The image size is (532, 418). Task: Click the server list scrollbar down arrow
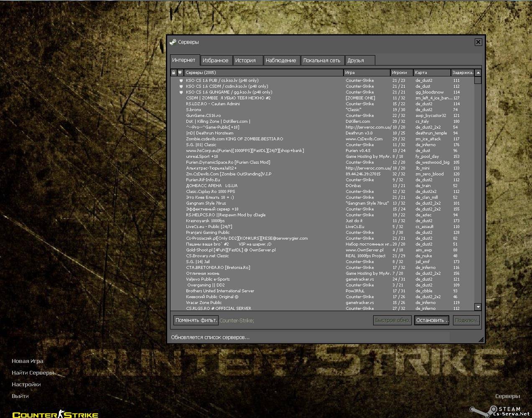478,307
